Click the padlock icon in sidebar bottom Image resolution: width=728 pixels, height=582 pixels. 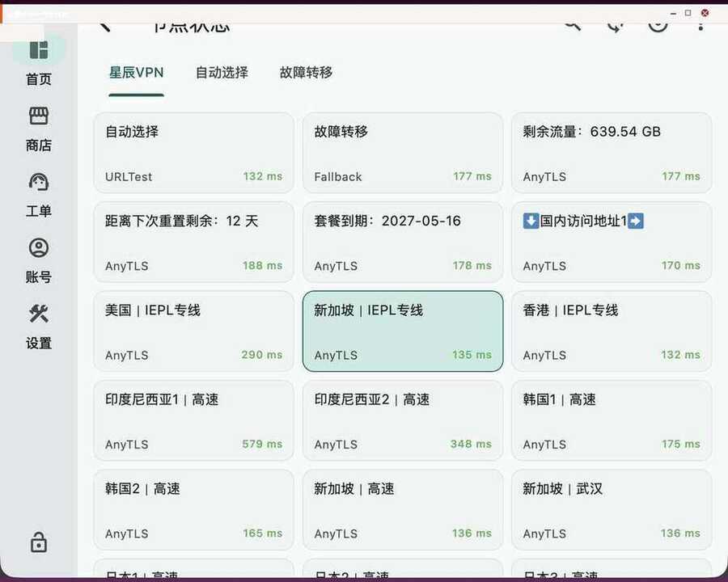coord(39,542)
